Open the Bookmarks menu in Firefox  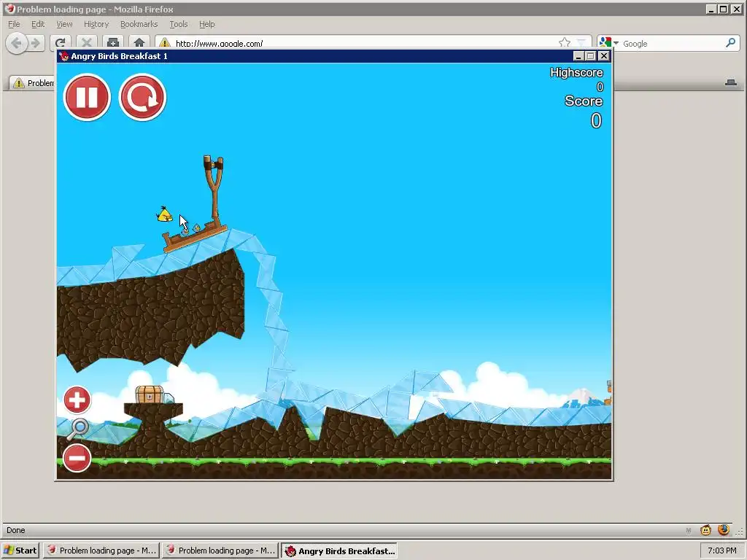139,24
